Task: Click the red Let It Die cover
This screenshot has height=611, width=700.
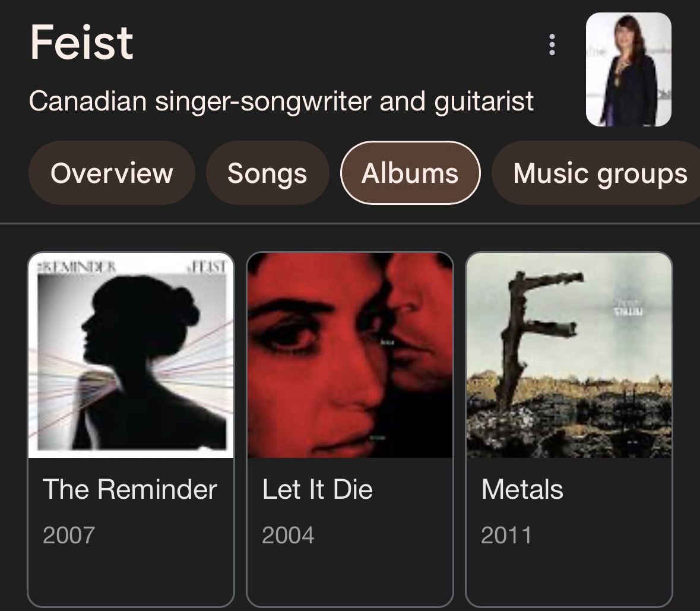Action: pyautogui.click(x=350, y=355)
